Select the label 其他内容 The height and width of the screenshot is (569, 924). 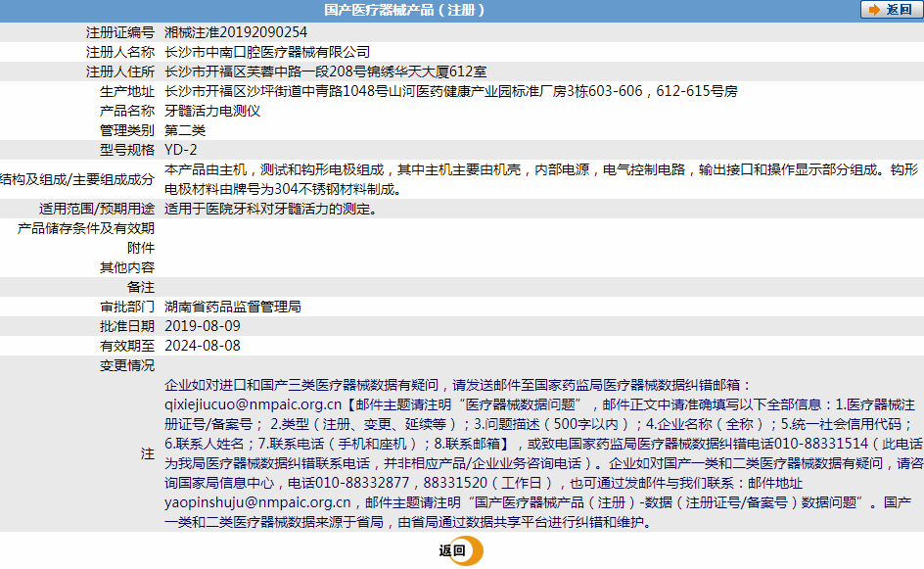point(127,267)
